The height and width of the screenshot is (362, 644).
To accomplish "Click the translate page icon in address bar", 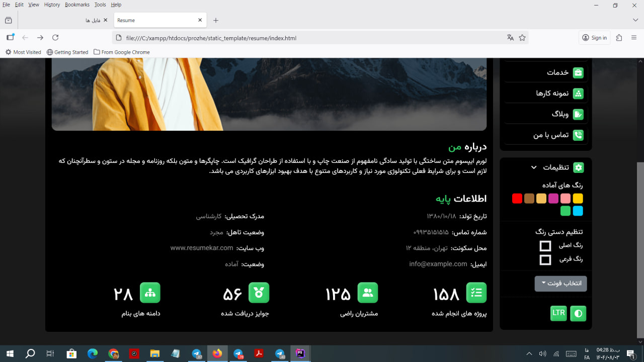I will pos(510,38).
